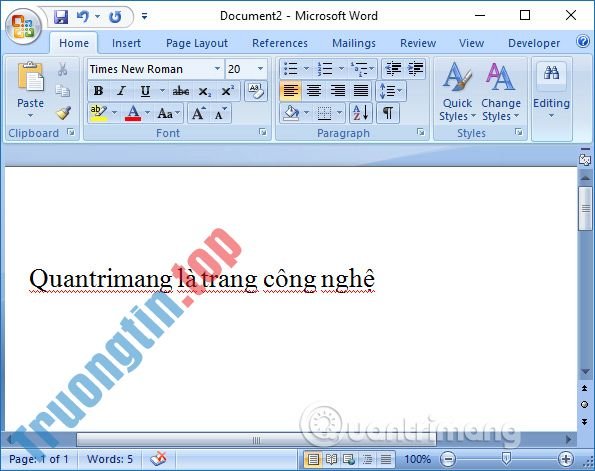This screenshot has width=595, height=471.
Task: Open Microsoft Word Help
Action: (x=583, y=41)
